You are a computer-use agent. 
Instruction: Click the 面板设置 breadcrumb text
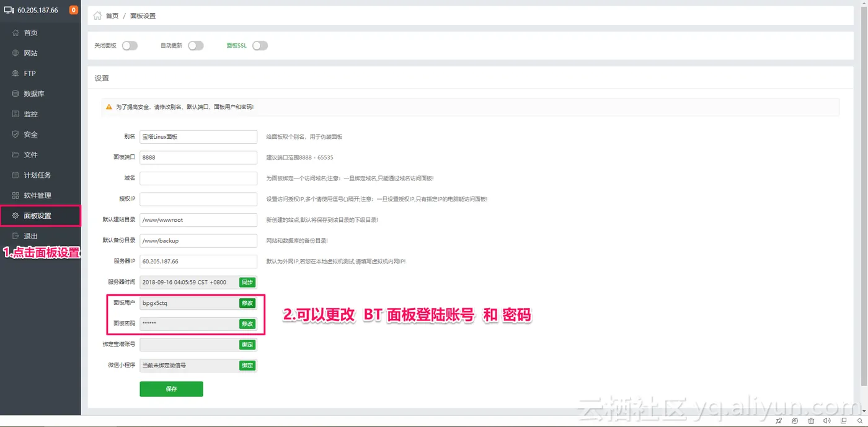click(143, 16)
